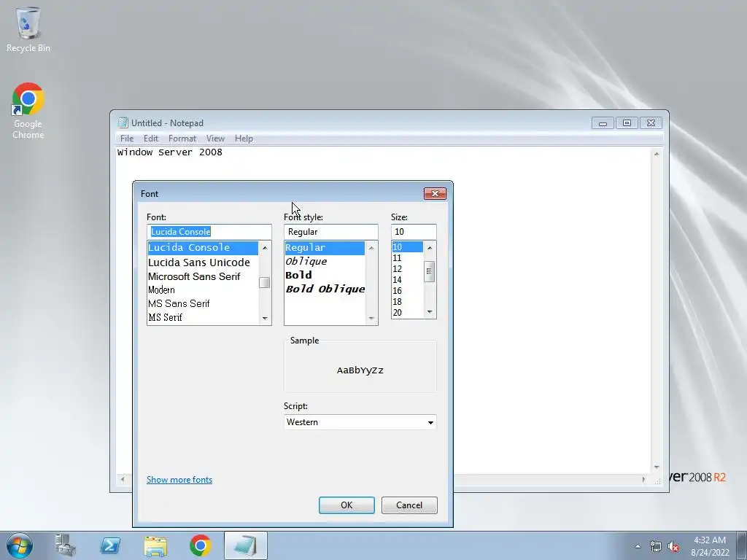
Task: Open the Windows Start orb
Action: point(20,545)
